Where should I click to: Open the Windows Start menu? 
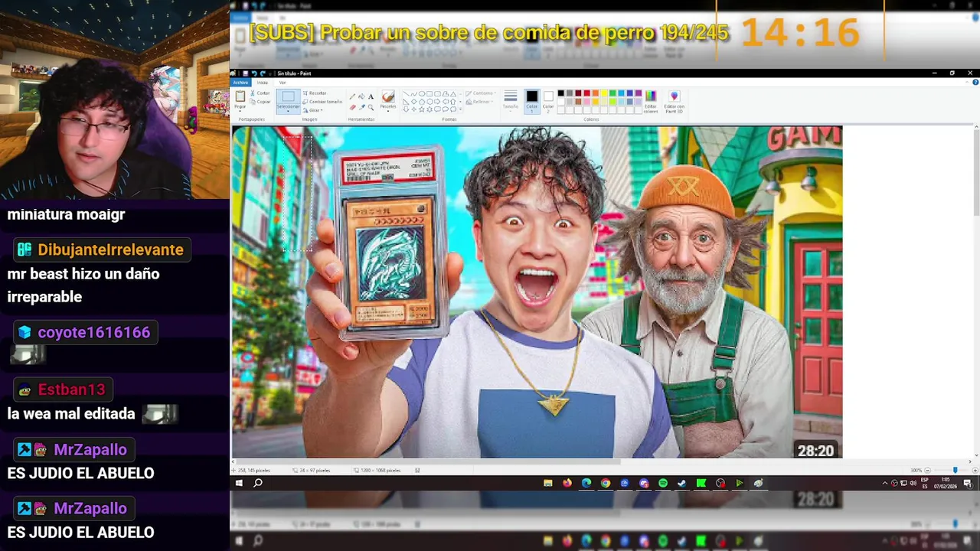[239, 483]
